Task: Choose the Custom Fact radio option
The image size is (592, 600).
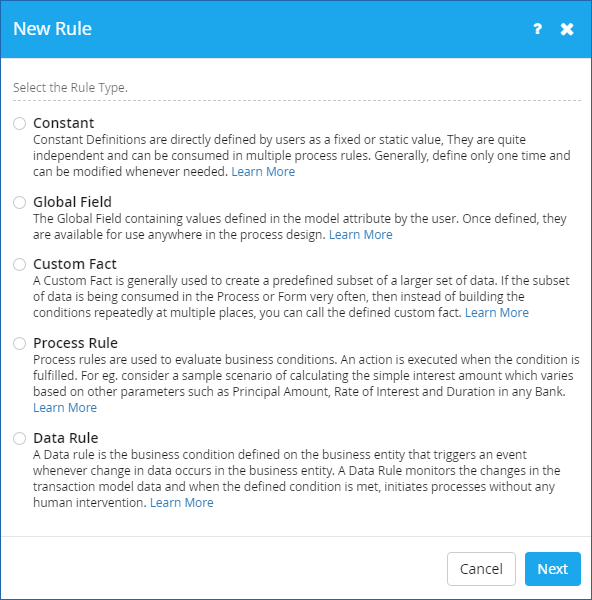Action: pos(20,264)
